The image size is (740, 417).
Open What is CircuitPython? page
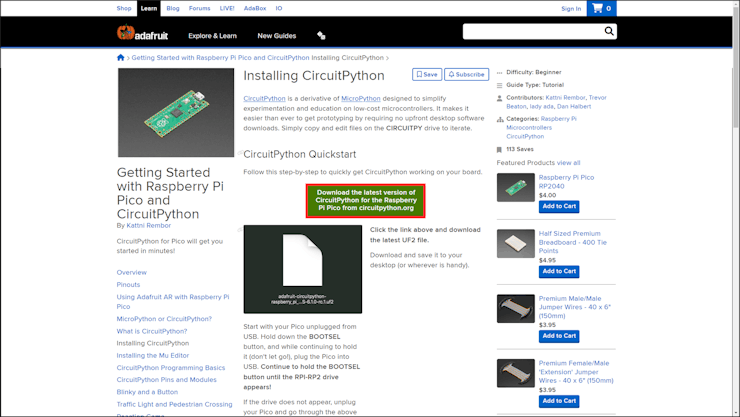click(152, 331)
